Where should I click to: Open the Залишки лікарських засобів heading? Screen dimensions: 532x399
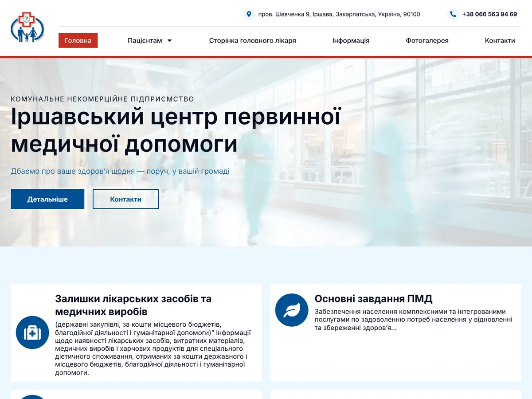(133, 305)
